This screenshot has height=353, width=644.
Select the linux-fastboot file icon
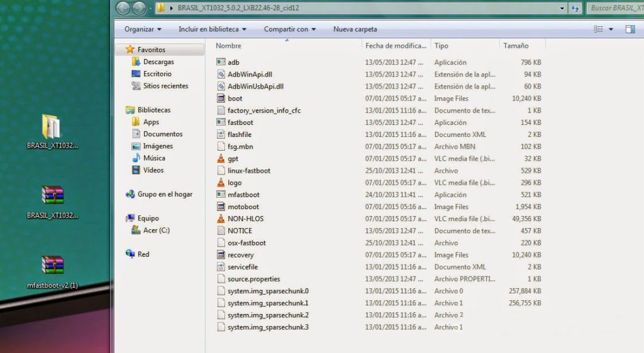pos(221,171)
